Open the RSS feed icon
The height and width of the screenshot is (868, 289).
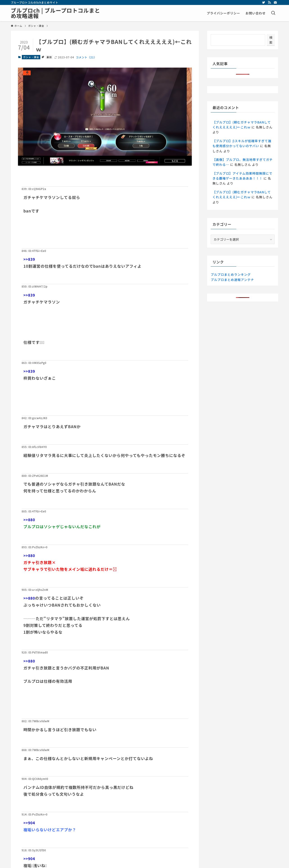pyautogui.click(x=269, y=2)
